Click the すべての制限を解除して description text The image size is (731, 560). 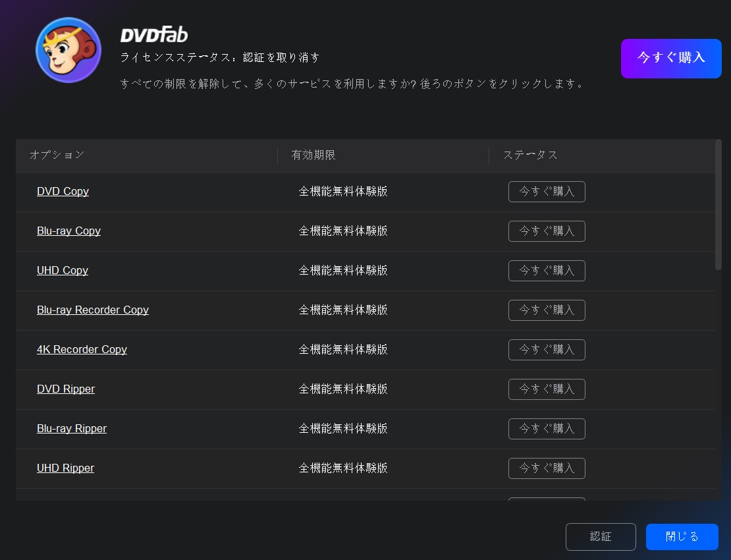352,84
